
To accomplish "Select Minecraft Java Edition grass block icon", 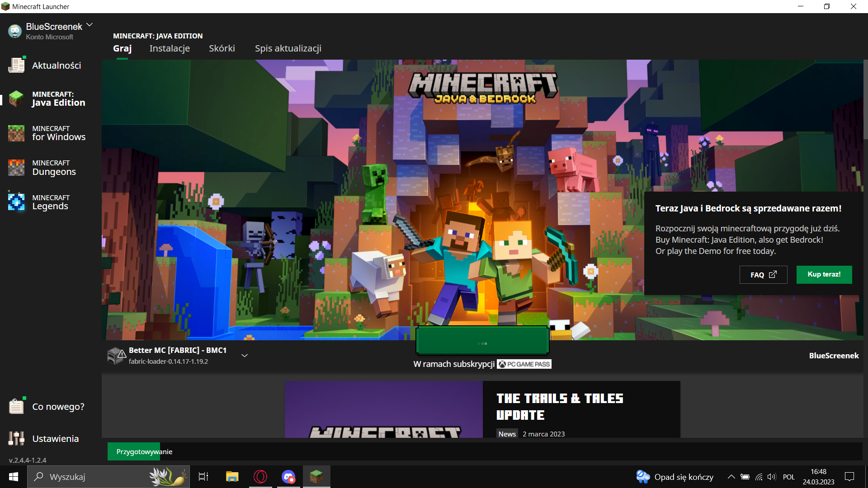I will 16,99.
